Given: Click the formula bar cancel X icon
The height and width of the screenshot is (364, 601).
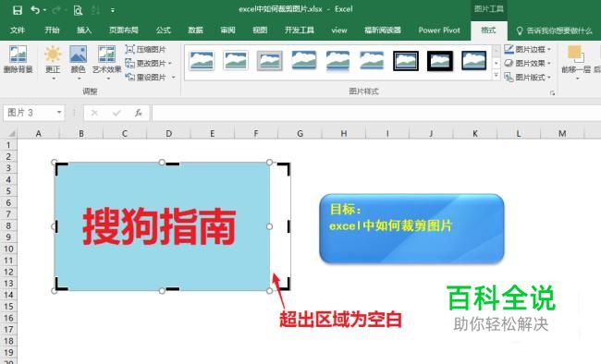Looking at the screenshot, I should click(x=94, y=113).
